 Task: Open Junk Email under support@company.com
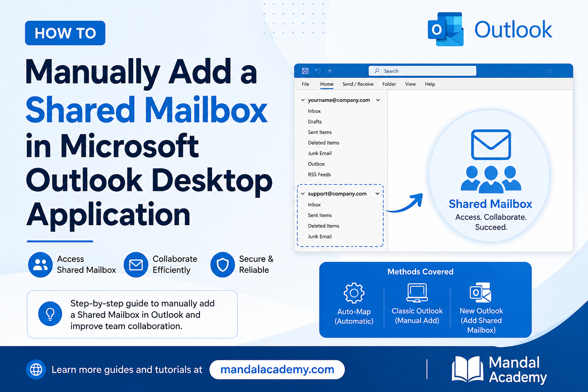[x=320, y=237]
